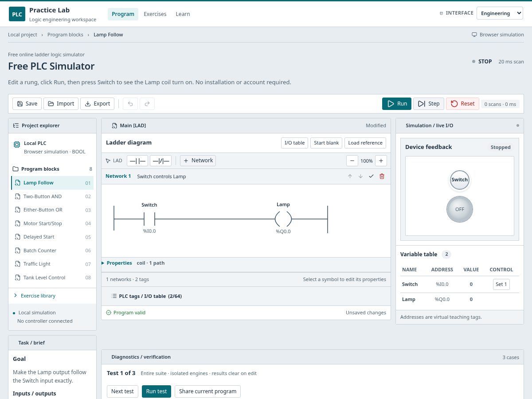Click the Browser simulation monitor icon
The image size is (532, 399).
(474, 35)
